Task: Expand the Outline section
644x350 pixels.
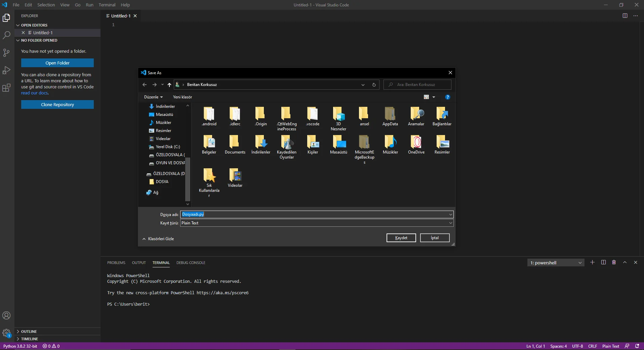Action: pos(29,332)
